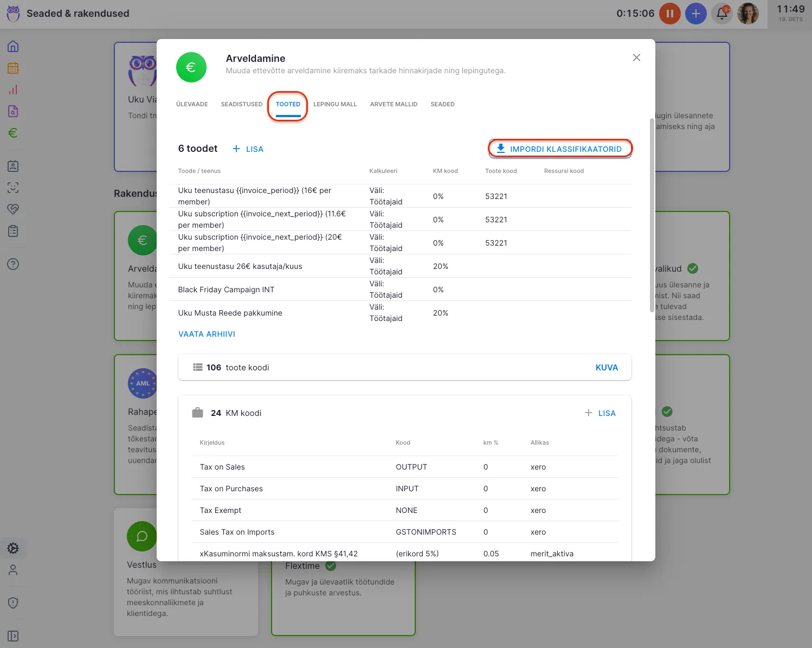Click the blue plus add button

pos(695,14)
